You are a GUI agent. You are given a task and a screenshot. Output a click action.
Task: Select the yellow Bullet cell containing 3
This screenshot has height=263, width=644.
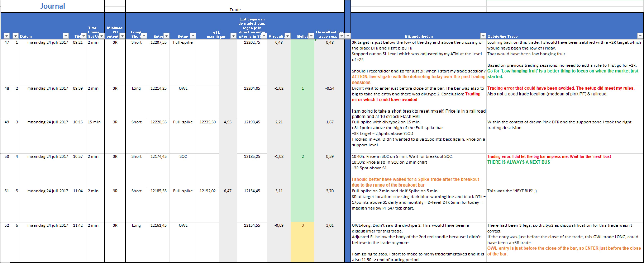coord(302,242)
